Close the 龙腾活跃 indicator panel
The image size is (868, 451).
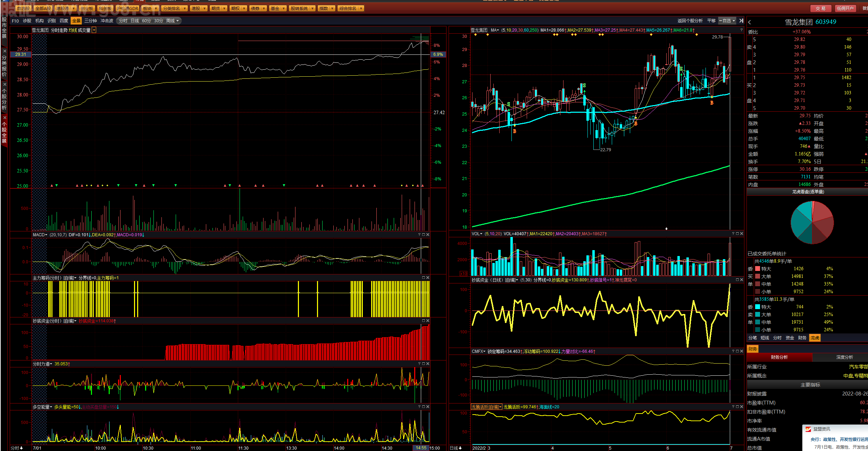(x=742, y=407)
